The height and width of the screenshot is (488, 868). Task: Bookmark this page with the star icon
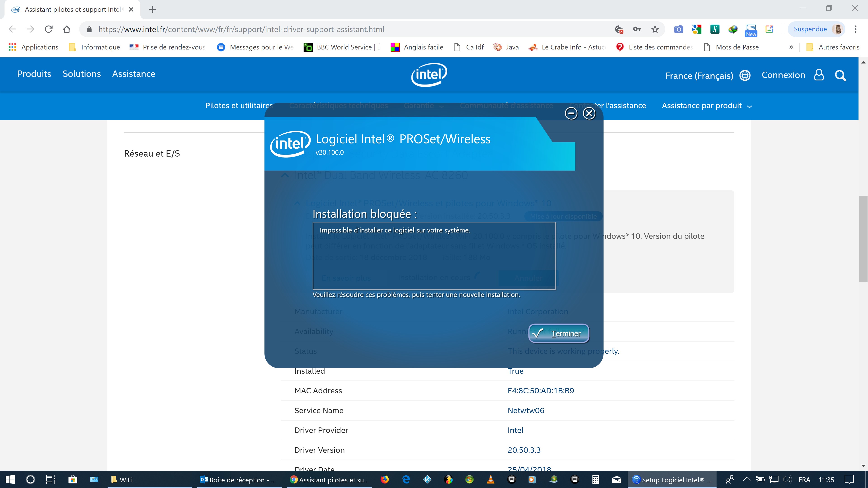655,29
